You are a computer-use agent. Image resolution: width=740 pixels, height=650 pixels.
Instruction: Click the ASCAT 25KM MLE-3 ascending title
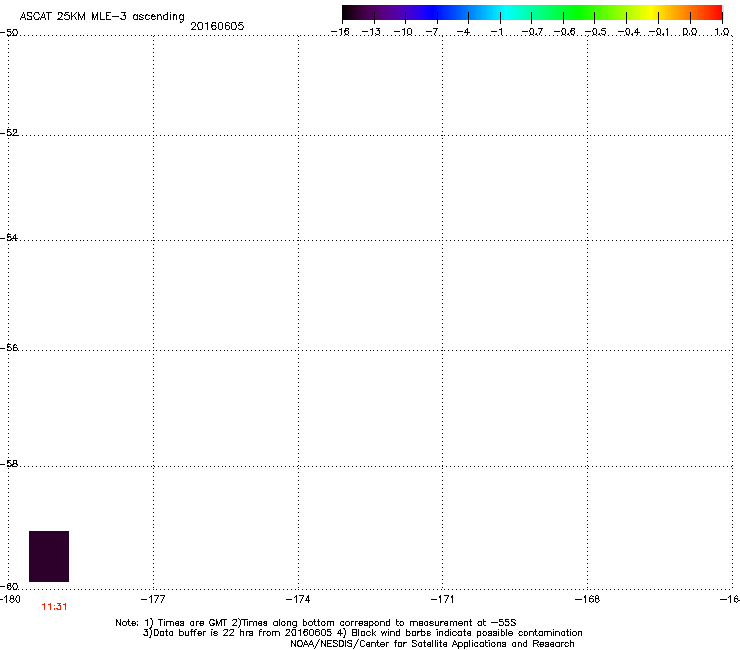tap(102, 17)
